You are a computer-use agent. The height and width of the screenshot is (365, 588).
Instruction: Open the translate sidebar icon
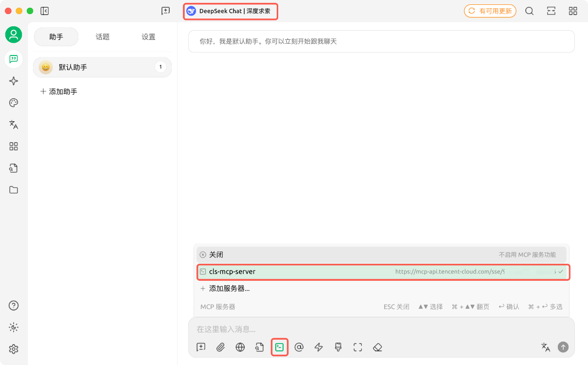point(14,125)
